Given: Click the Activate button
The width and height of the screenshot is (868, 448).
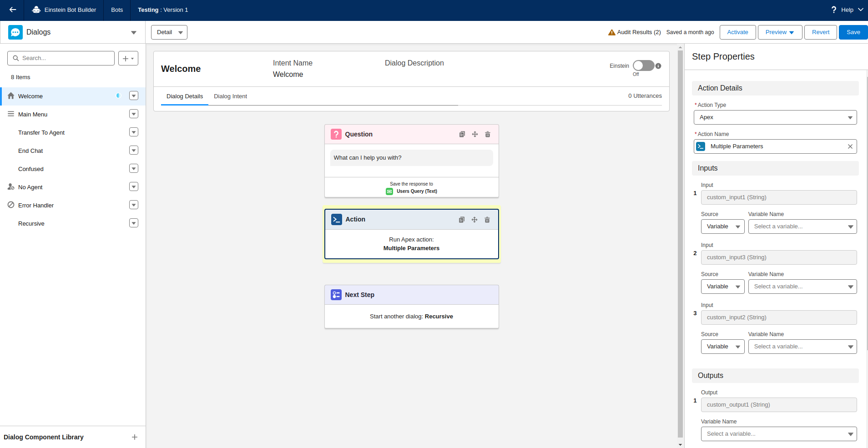Looking at the screenshot, I should [x=738, y=32].
